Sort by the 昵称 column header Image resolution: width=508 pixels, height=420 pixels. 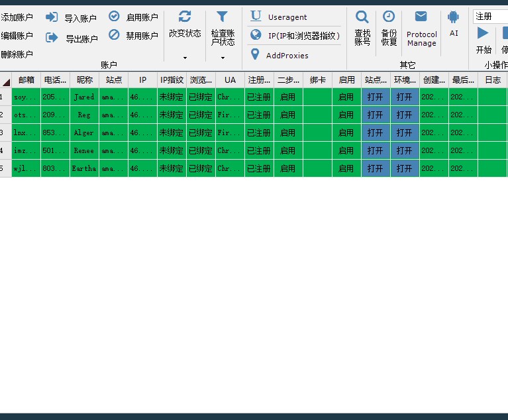click(x=85, y=79)
